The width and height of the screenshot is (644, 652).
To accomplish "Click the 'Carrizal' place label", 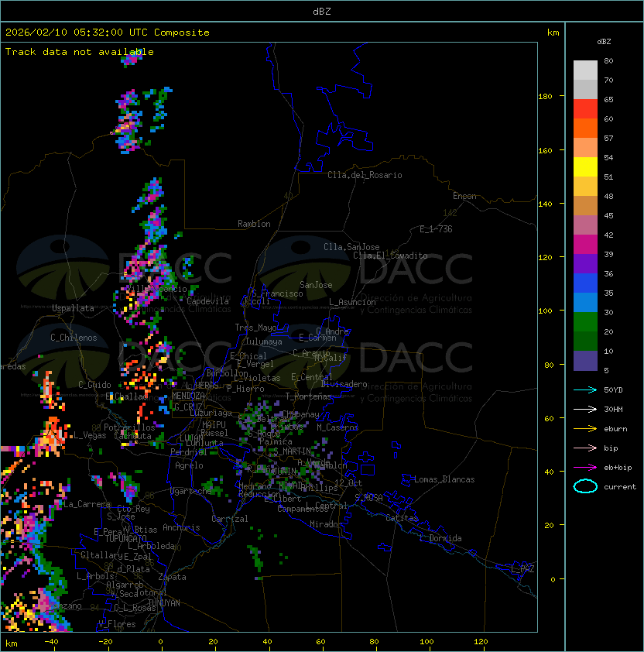I will pyautogui.click(x=229, y=519).
